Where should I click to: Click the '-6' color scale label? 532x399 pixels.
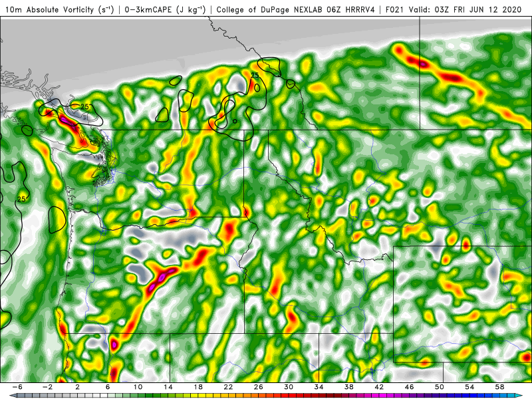(x=17, y=387)
